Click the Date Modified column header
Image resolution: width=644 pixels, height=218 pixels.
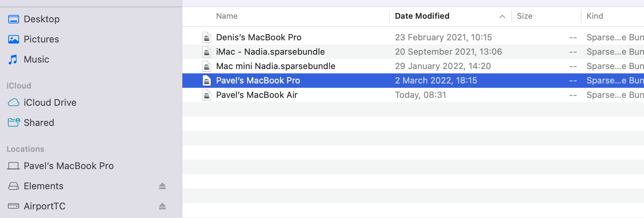coord(422,16)
